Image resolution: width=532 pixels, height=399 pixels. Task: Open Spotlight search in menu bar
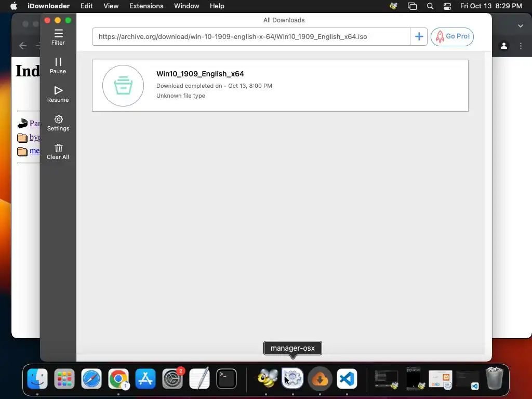pyautogui.click(x=430, y=6)
